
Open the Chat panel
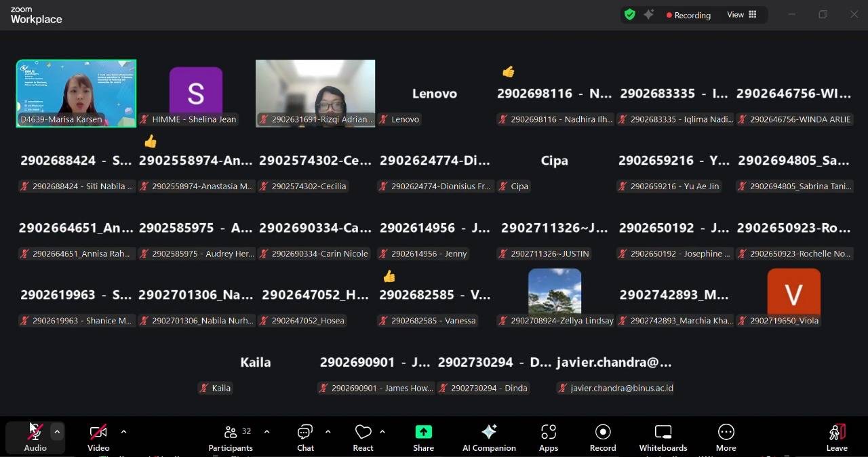[305, 437]
